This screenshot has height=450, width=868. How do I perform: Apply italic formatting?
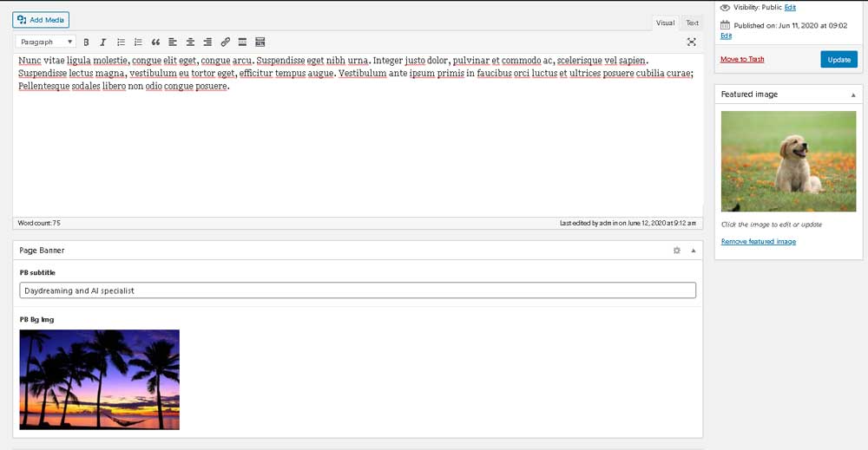[x=102, y=42]
